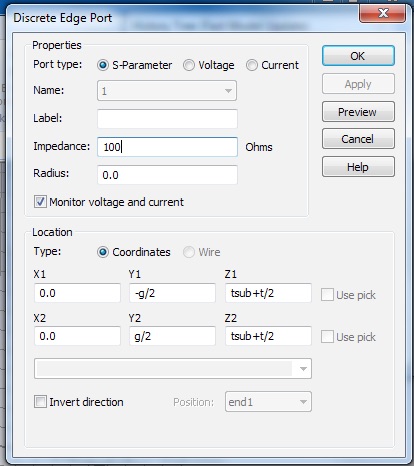Expand the empty dropdown below coordinates
The image size is (414, 466).
[173, 369]
